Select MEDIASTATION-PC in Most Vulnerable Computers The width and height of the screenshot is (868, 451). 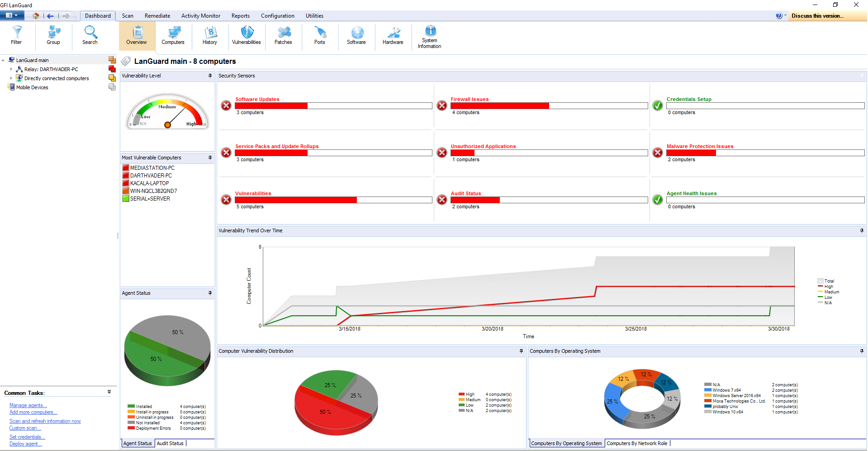coord(152,168)
